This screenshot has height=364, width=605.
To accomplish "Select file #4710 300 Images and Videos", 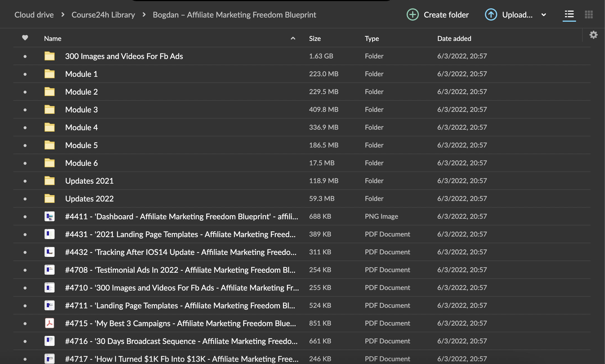I will click(x=182, y=288).
